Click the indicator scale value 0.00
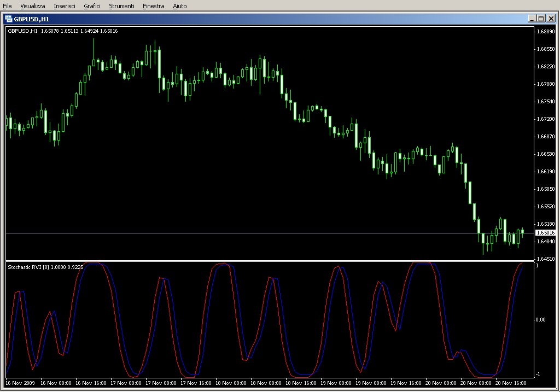Viewport: 560px width, 392px height. point(540,319)
